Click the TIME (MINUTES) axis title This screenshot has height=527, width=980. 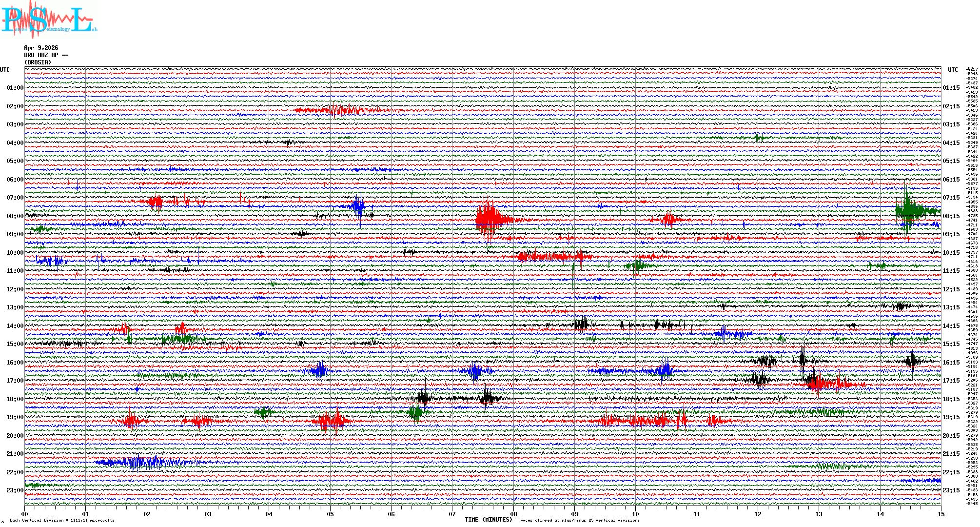point(489,520)
